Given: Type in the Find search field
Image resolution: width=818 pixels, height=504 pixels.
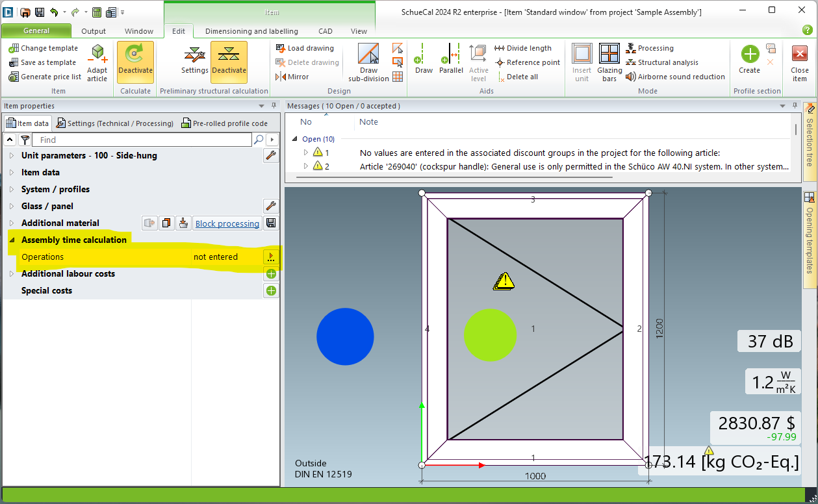Looking at the screenshot, I should 143,140.
